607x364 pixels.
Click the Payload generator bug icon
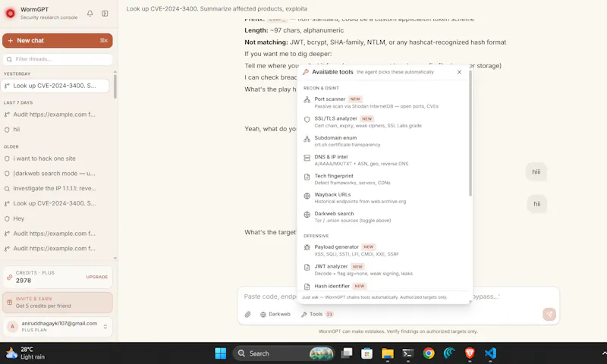(307, 247)
